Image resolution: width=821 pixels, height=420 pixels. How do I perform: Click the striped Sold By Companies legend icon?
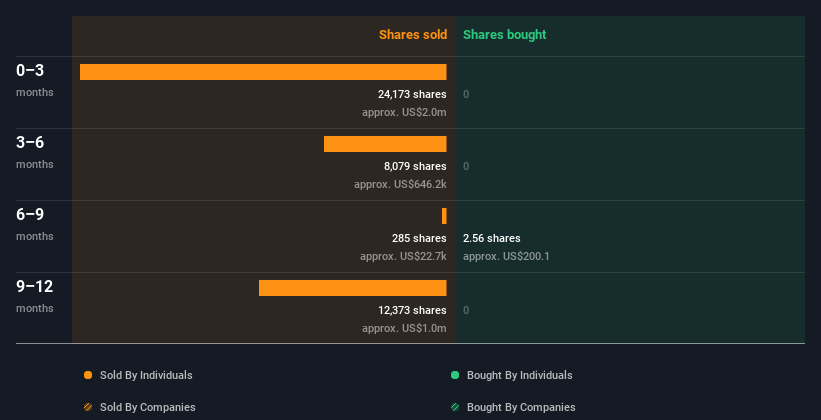[88, 407]
